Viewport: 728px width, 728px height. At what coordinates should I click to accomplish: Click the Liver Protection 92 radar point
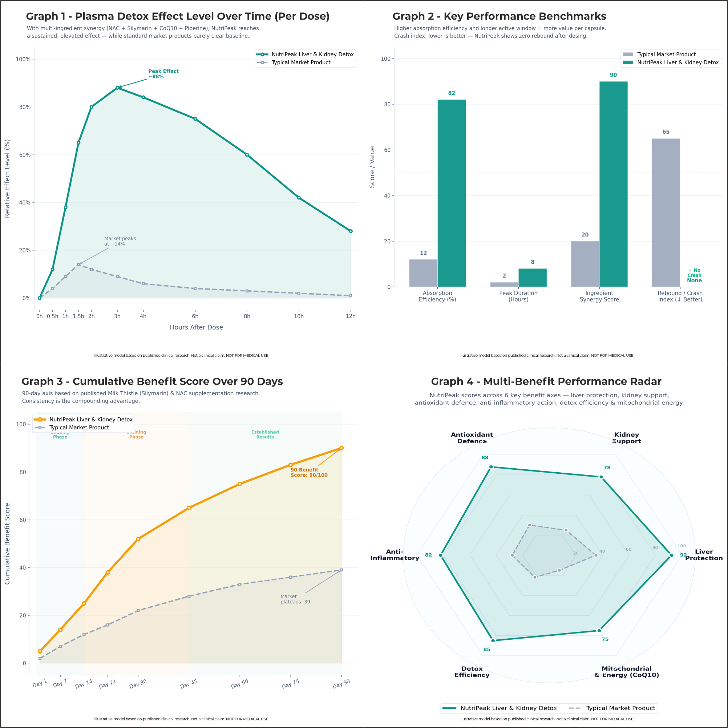click(x=671, y=555)
